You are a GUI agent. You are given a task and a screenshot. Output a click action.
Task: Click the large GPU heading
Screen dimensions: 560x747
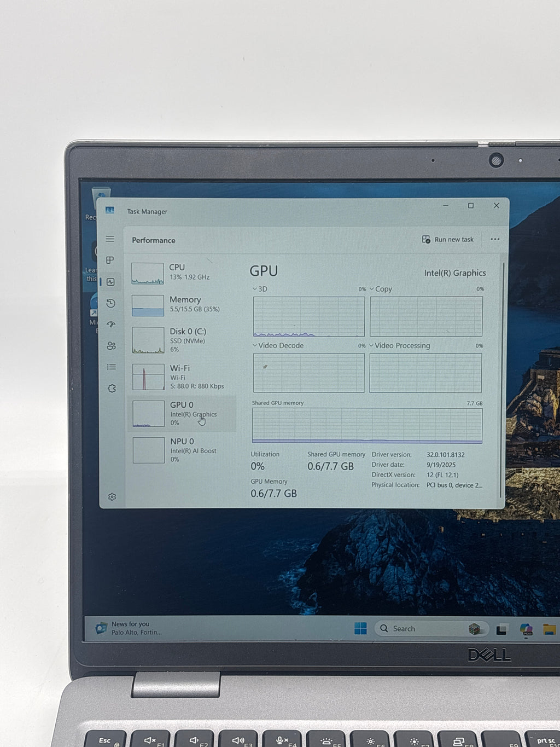click(264, 271)
